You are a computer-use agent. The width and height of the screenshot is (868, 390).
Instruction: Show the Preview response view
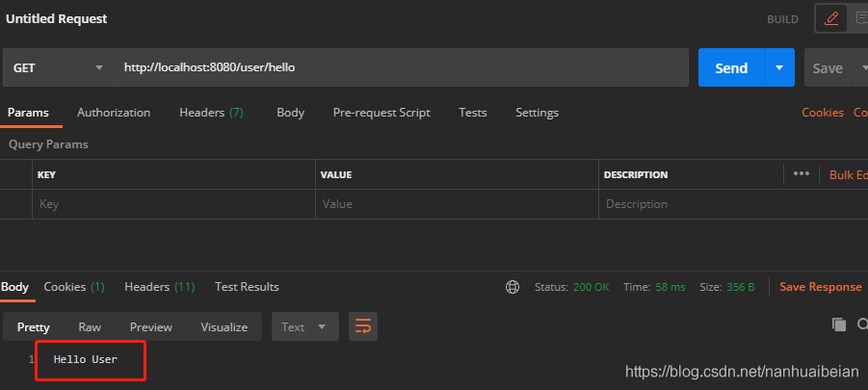[x=151, y=326]
